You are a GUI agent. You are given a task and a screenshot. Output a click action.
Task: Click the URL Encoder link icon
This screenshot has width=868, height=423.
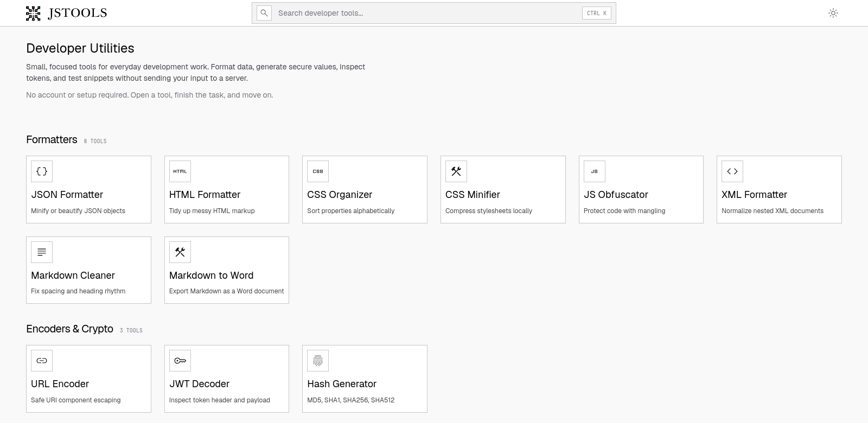click(x=42, y=361)
